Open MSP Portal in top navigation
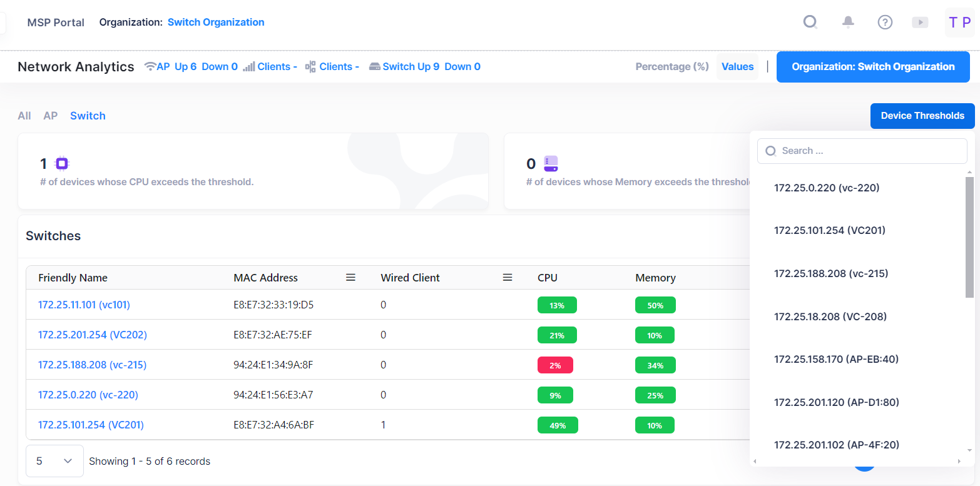This screenshot has height=486, width=980. coord(56,23)
